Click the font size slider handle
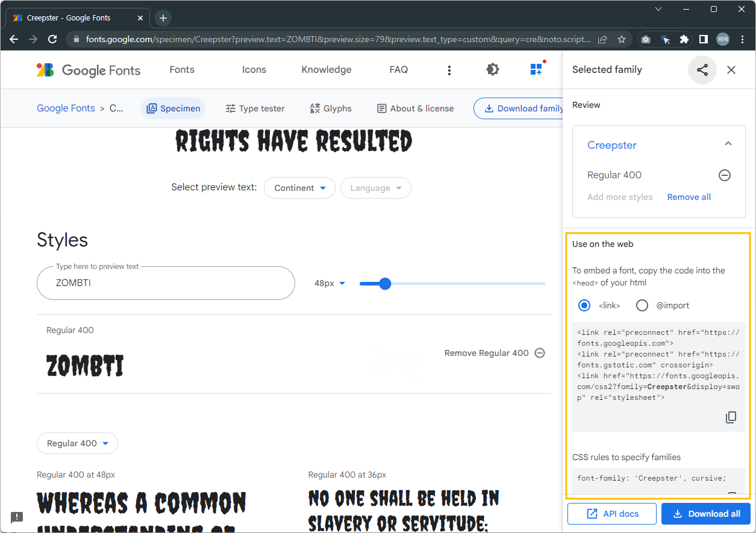 385,284
